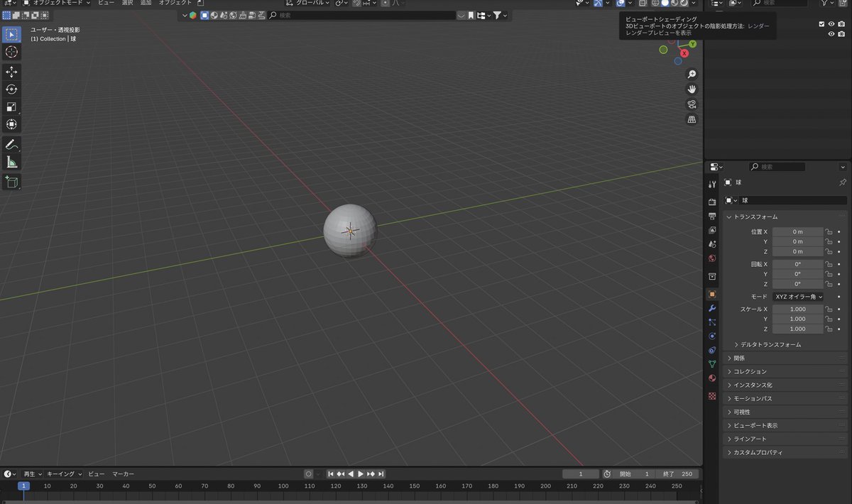This screenshot has height=504, width=852.
Task: Open the Texture properties tab
Action: 712,396
